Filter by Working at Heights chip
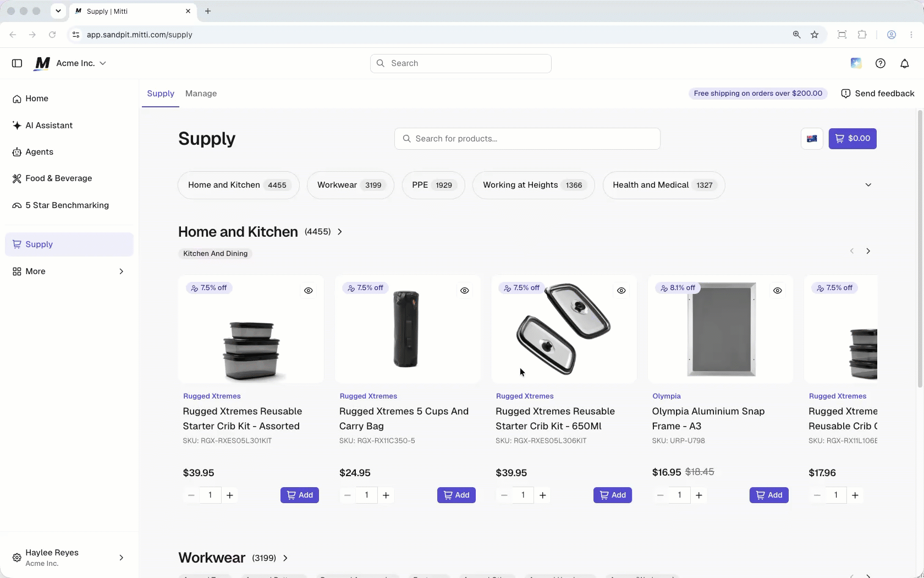The height and width of the screenshot is (578, 924). pyautogui.click(x=533, y=185)
